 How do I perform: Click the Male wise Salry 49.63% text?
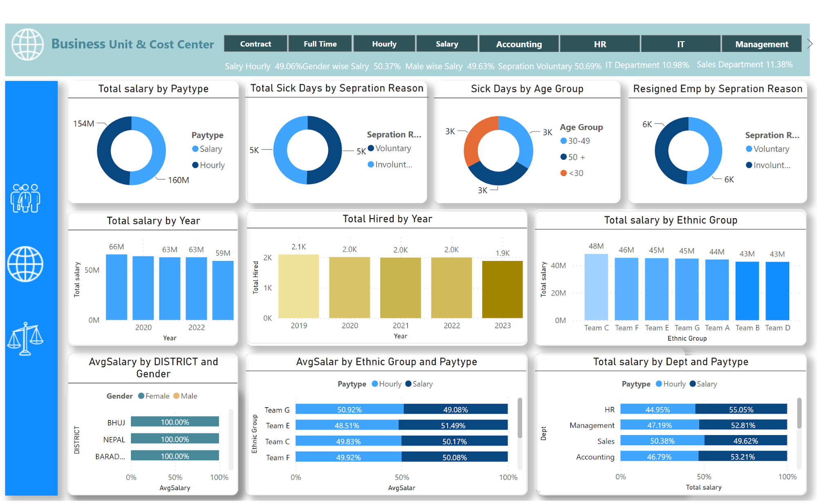click(450, 66)
